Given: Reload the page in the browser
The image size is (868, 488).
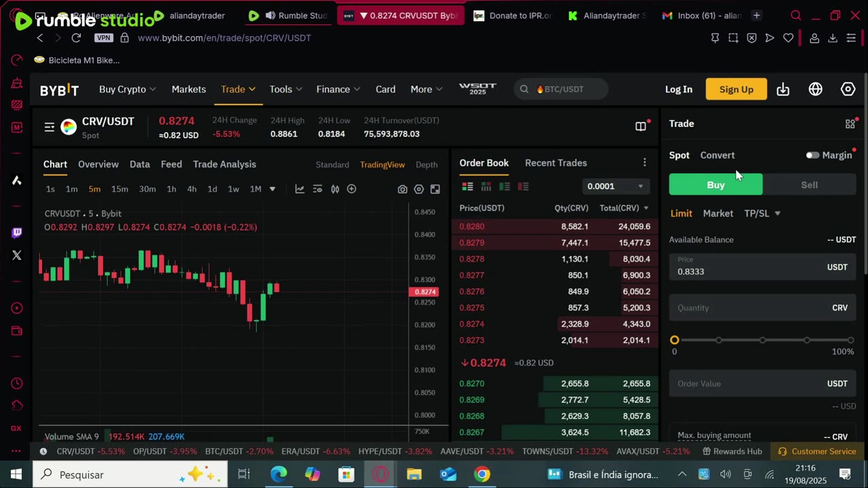Looking at the screenshot, I should point(76,38).
